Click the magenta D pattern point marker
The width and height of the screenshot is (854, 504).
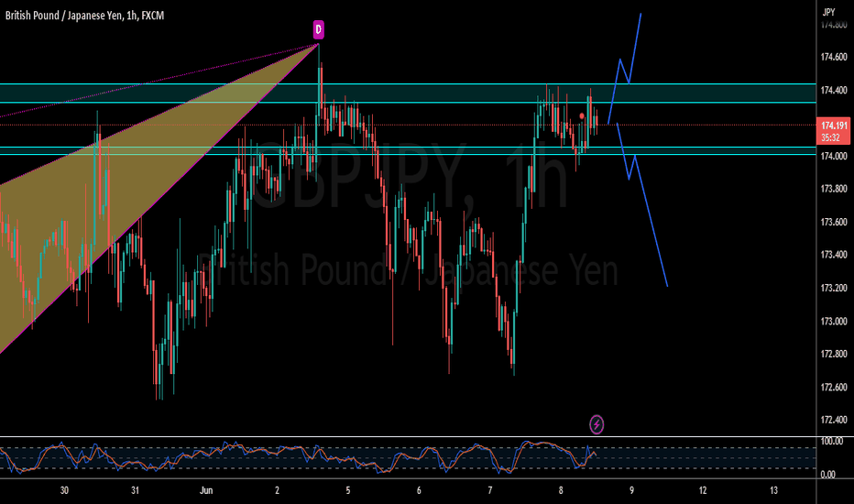pyautogui.click(x=319, y=29)
